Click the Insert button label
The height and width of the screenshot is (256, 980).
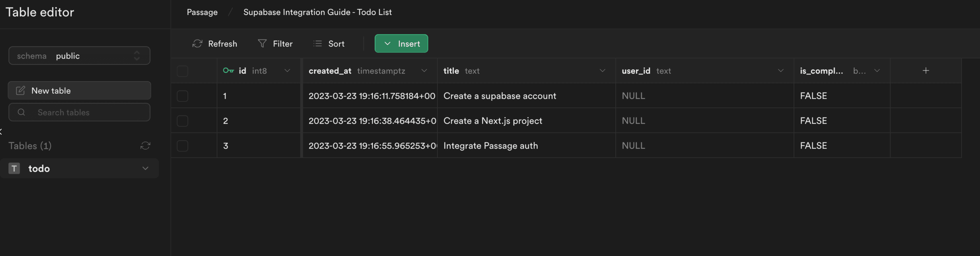409,44
